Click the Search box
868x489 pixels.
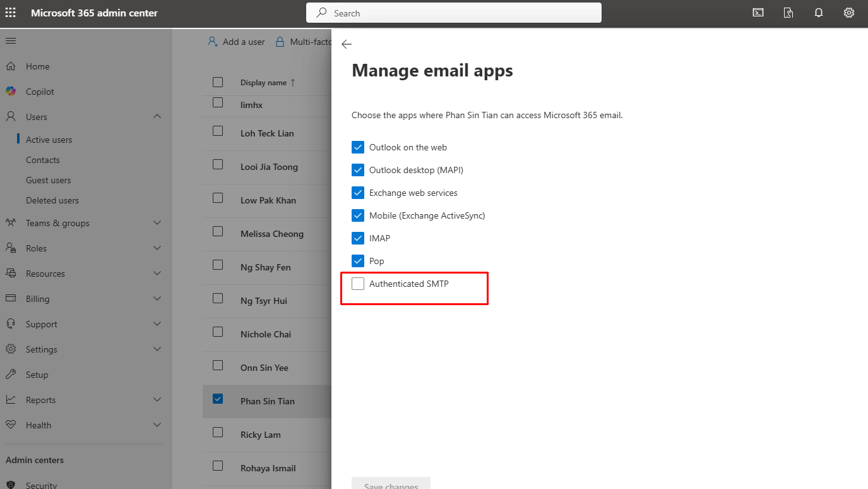coord(454,13)
